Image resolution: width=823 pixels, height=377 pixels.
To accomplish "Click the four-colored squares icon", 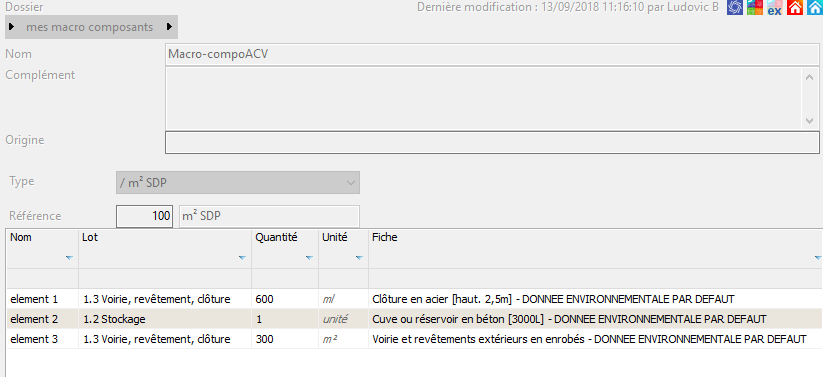I will pyautogui.click(x=755, y=7).
